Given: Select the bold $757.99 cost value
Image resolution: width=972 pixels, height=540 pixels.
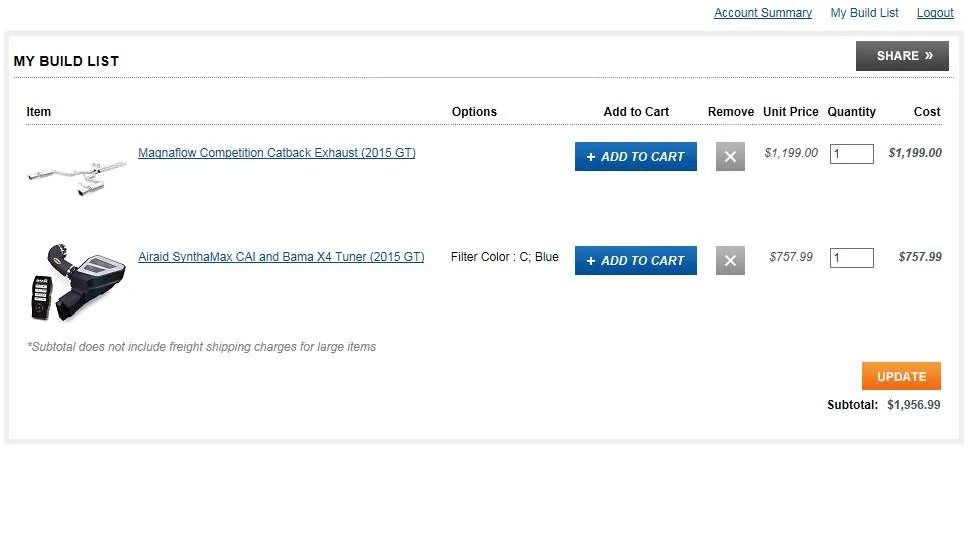Looking at the screenshot, I should (920, 257).
